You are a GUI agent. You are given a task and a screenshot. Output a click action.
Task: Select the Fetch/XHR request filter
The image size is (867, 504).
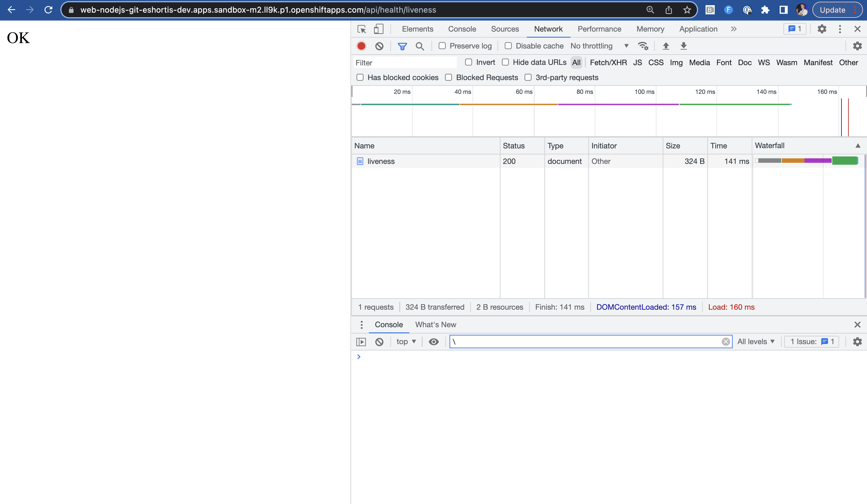click(x=608, y=62)
